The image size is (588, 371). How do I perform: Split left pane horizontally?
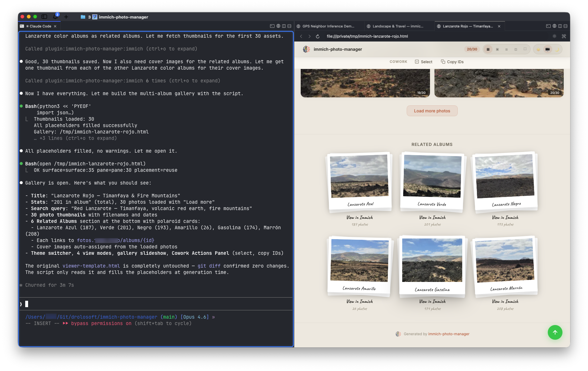pyautogui.click(x=289, y=26)
